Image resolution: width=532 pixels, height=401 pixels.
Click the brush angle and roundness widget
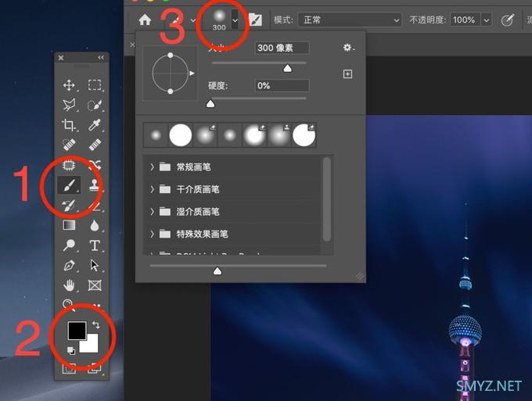(x=171, y=73)
